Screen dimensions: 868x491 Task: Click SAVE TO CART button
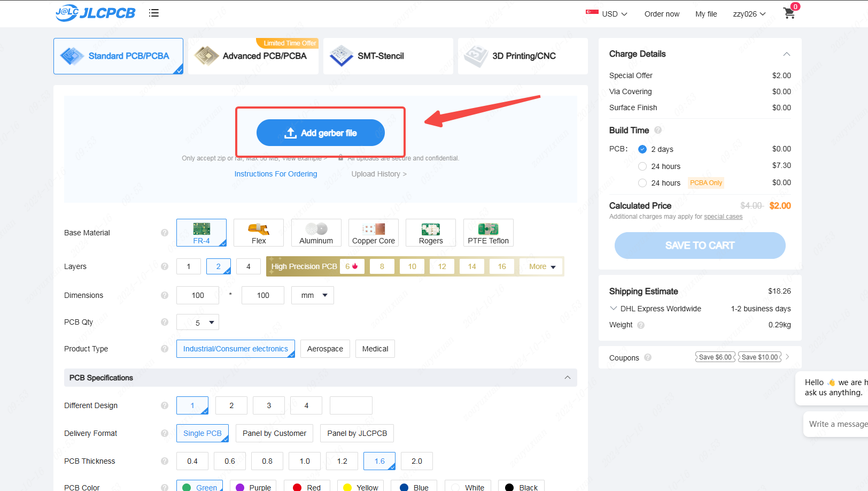pyautogui.click(x=700, y=245)
